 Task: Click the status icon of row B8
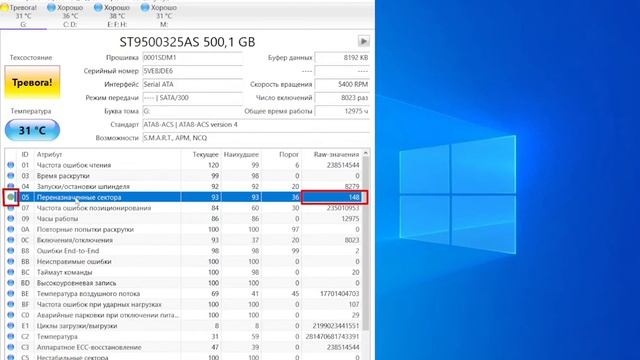(x=11, y=251)
